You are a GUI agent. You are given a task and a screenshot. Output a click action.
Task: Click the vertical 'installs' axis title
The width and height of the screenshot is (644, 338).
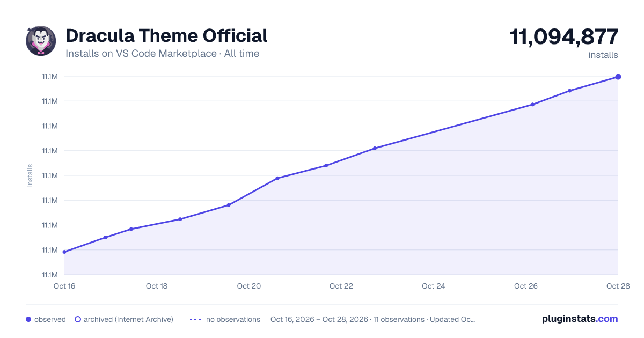click(30, 175)
